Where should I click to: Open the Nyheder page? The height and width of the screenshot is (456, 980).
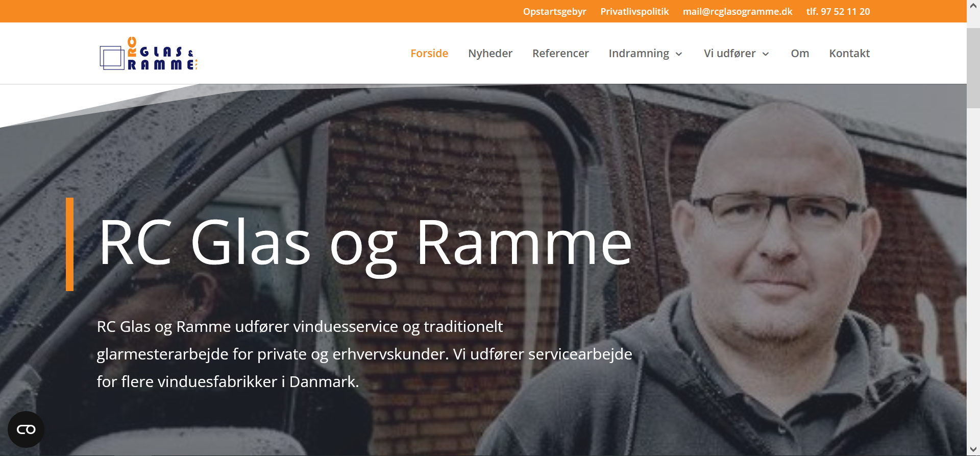tap(490, 54)
